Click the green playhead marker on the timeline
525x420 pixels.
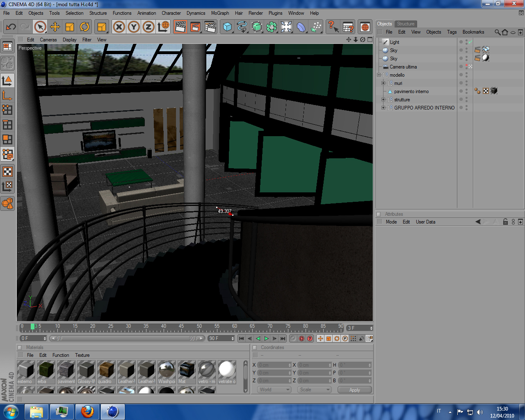(x=33, y=326)
